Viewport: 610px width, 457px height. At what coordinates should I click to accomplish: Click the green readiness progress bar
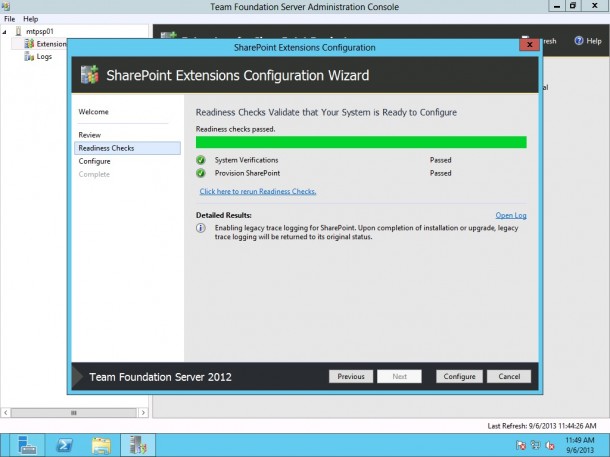click(x=361, y=142)
